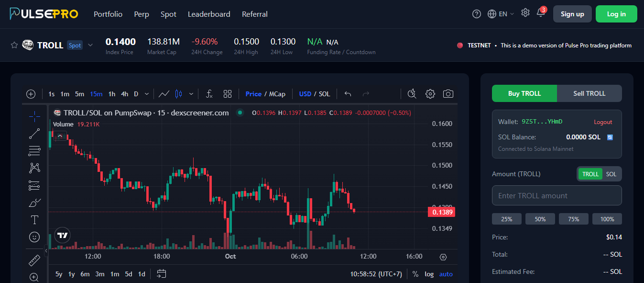644x283 pixels.
Task: Log out of wallet via Logout link
Action: pyautogui.click(x=603, y=122)
